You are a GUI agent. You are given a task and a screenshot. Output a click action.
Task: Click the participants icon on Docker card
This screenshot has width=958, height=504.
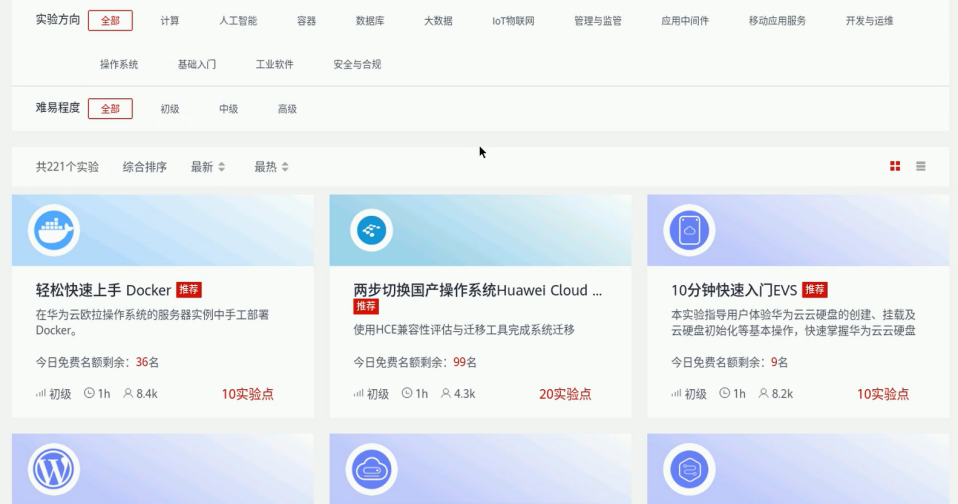click(x=128, y=393)
